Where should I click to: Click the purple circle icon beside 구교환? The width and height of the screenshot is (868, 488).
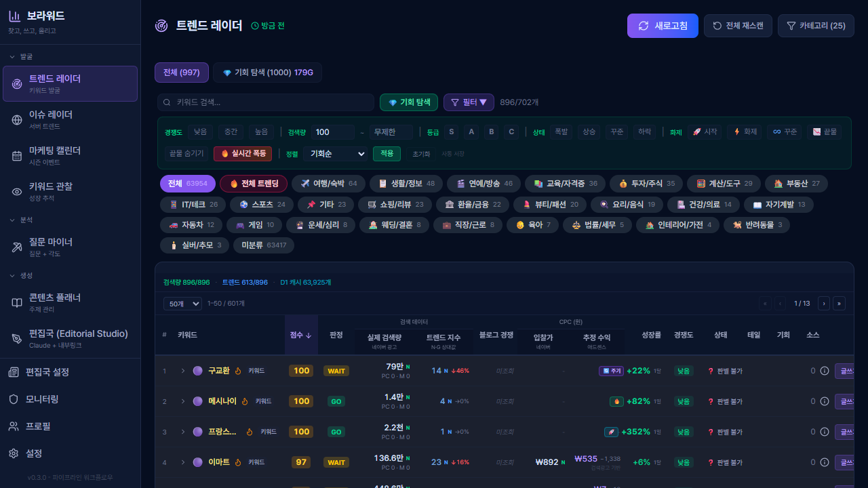tap(198, 371)
